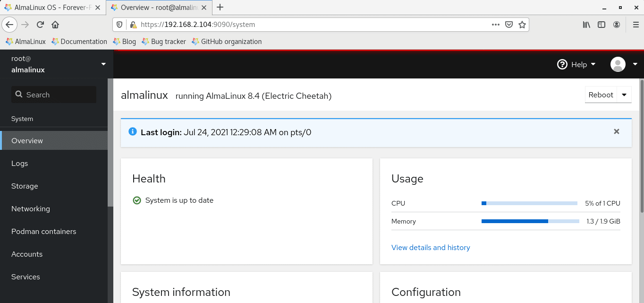Click the Reboot button
644x303 pixels.
[x=601, y=95]
